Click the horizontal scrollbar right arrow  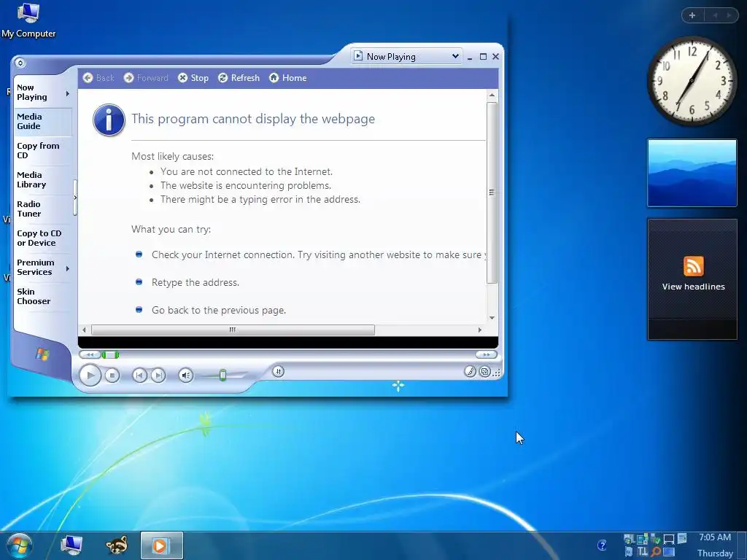pyautogui.click(x=480, y=330)
